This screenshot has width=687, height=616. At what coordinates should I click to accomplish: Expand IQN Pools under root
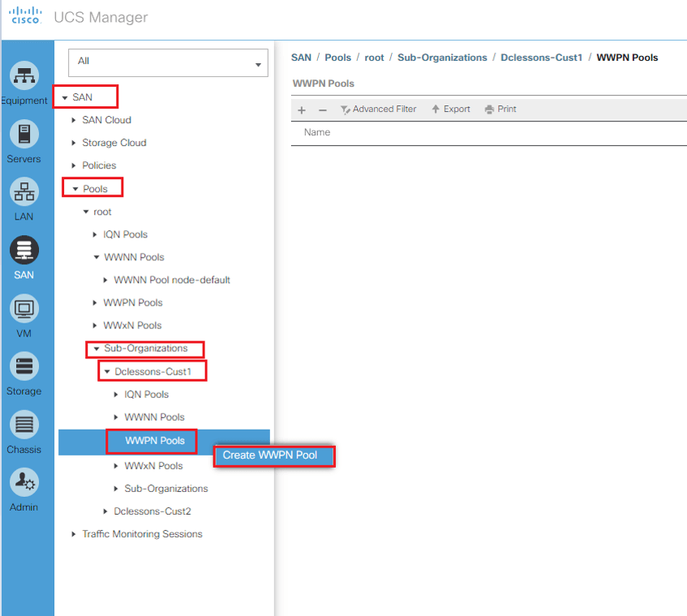[x=95, y=235]
